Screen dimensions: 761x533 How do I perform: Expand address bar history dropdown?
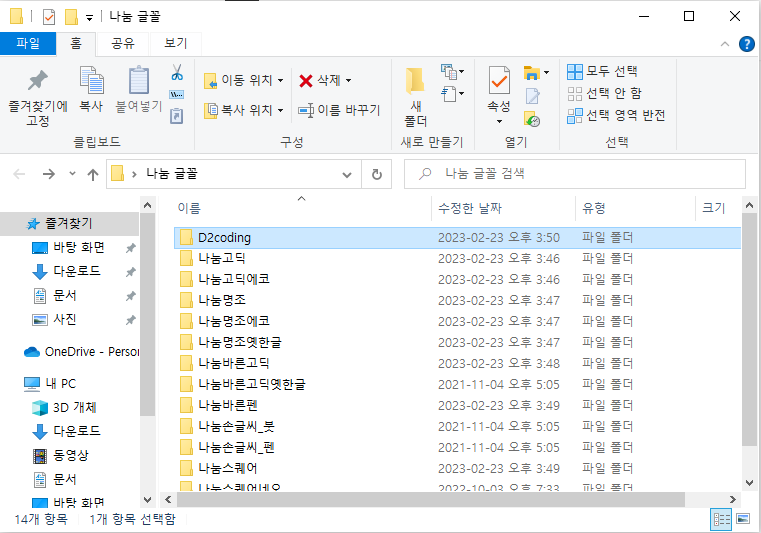pyautogui.click(x=347, y=175)
